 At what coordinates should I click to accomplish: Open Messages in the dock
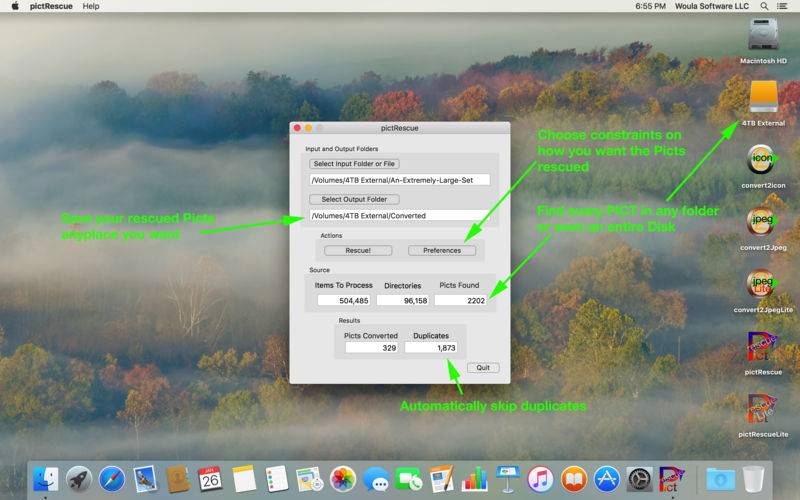coord(376,480)
